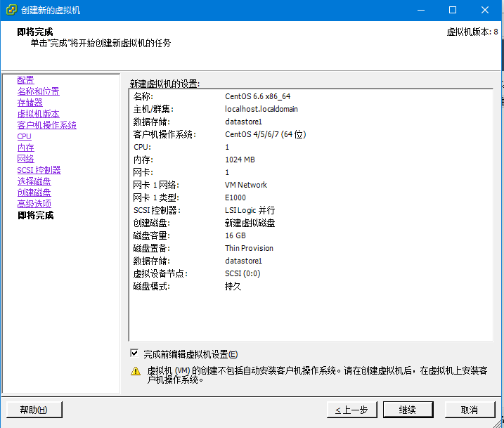The width and height of the screenshot is (504, 428).
Task: Click the SCSI 控制器: settings label
Action: [157, 210]
